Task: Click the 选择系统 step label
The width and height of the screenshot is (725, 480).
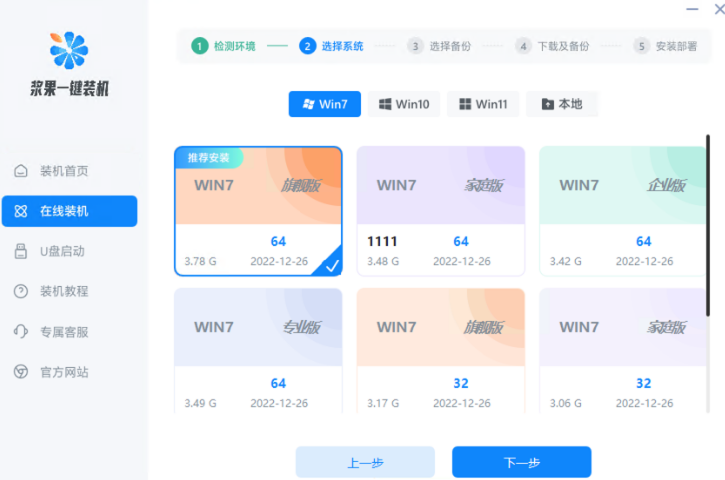Action: [x=343, y=46]
